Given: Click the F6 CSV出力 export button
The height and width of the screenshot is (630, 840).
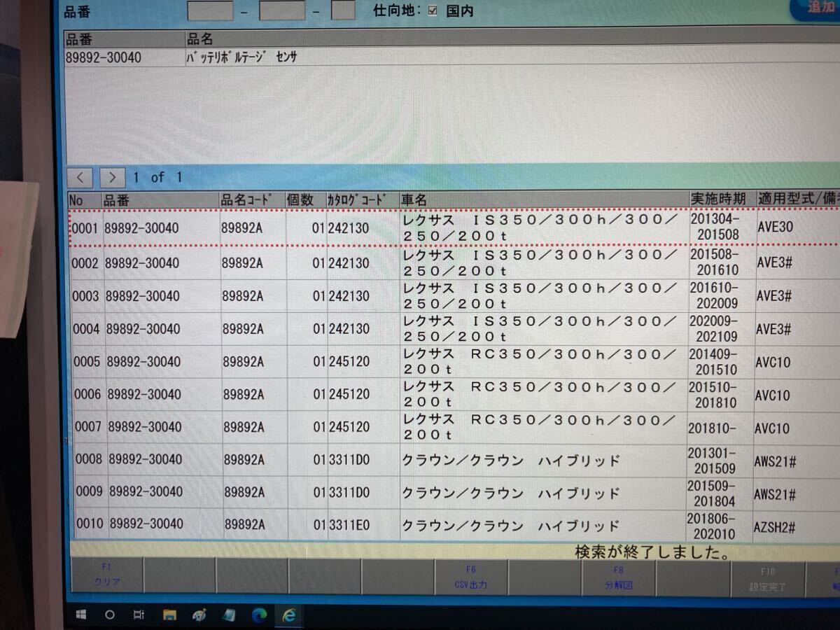Looking at the screenshot, I should coord(470,577).
